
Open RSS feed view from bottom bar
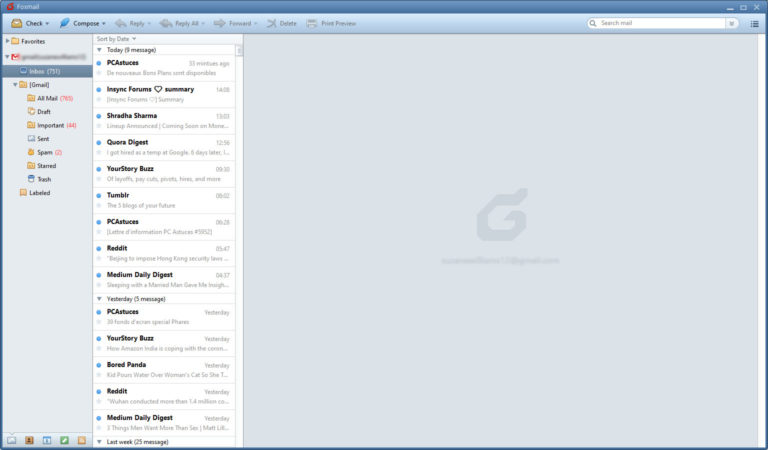82,440
